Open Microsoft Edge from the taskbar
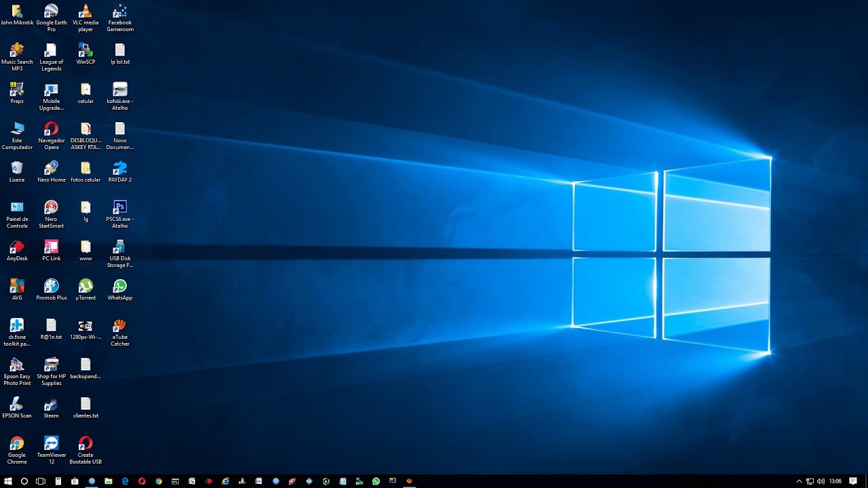Screen dimensions: 868x488 click(x=125, y=481)
